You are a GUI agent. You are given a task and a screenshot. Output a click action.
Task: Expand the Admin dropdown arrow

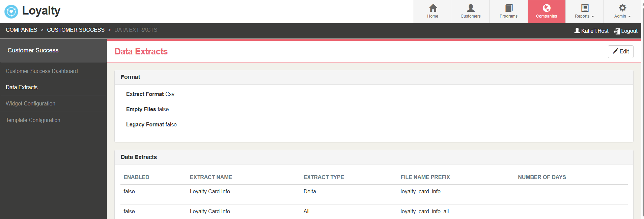tap(629, 17)
